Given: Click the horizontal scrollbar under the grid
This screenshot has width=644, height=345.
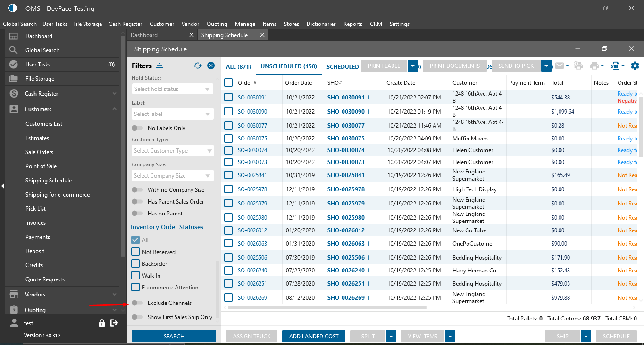Looking at the screenshot, I should click(326, 307).
